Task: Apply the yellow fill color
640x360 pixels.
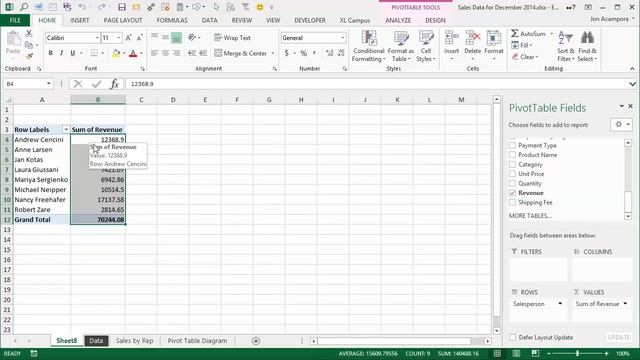Action: pyautogui.click(x=116, y=53)
